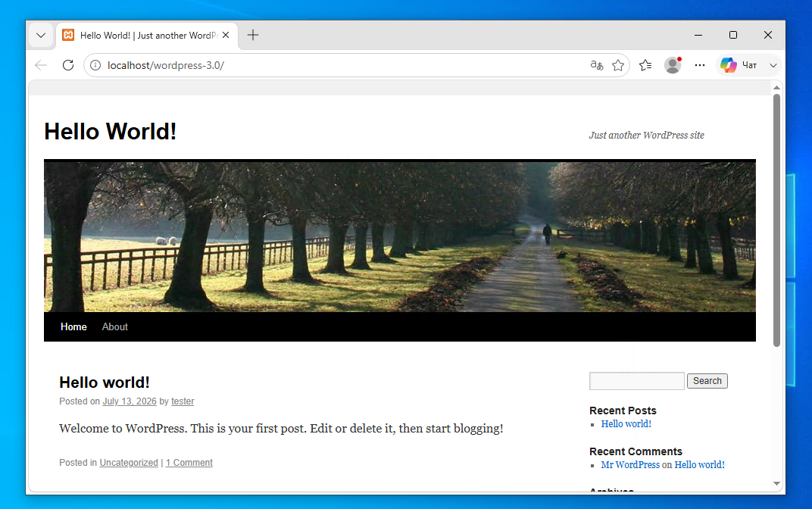Open the About menu item
The height and width of the screenshot is (509, 812).
coord(115,326)
